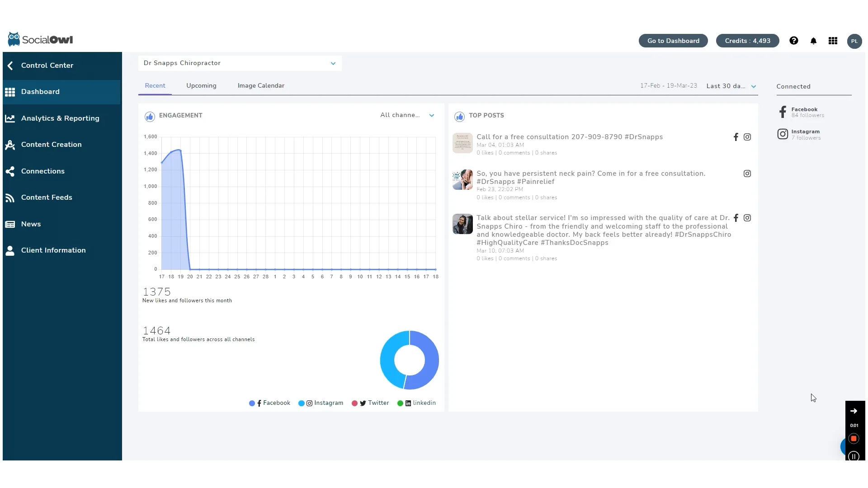Open the News section
Viewport: 868px width, 488px height.
click(x=31, y=224)
